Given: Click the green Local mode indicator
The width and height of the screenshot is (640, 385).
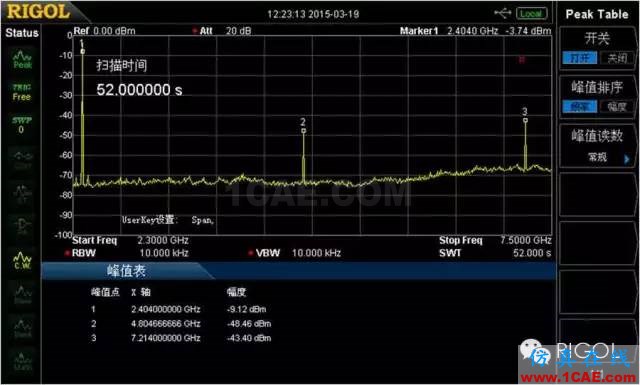Looking at the screenshot, I should point(531,13).
